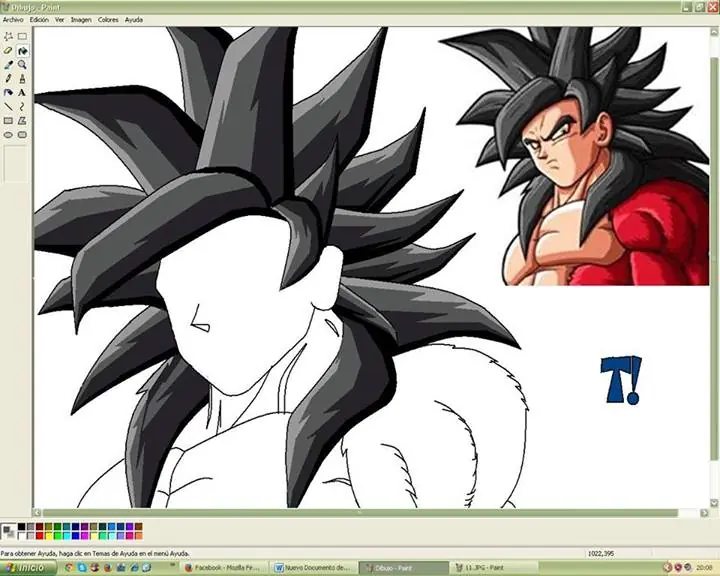Pick the bright blue palette color
This screenshot has height=576, width=720.
tap(75, 536)
